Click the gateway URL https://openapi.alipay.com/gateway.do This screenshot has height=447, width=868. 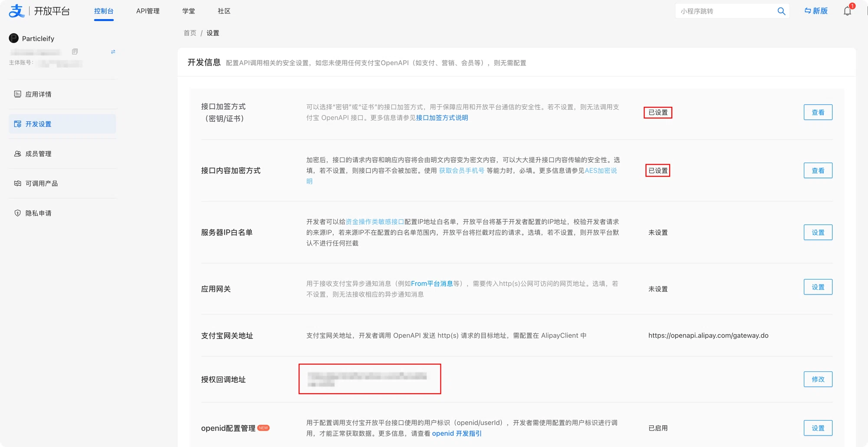(x=708, y=335)
